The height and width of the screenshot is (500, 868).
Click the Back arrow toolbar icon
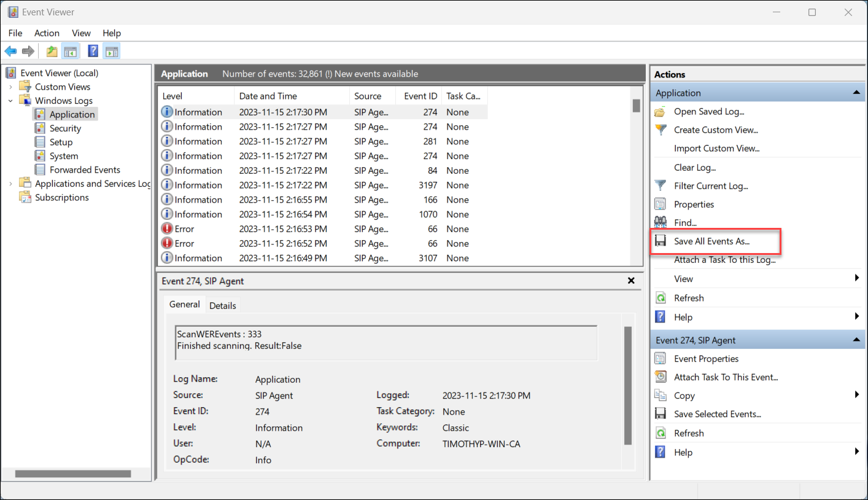coord(10,51)
